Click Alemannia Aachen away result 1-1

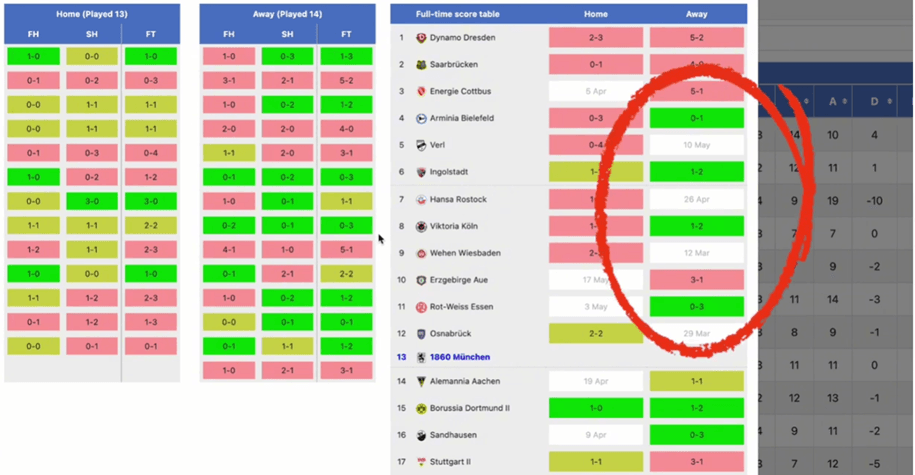pos(697,381)
